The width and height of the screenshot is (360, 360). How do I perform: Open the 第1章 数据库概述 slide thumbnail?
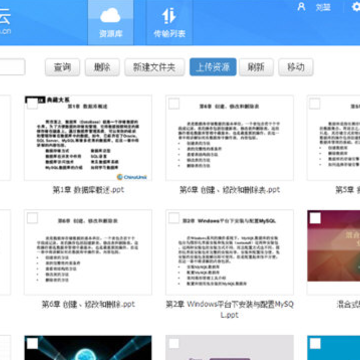[x=88, y=138]
